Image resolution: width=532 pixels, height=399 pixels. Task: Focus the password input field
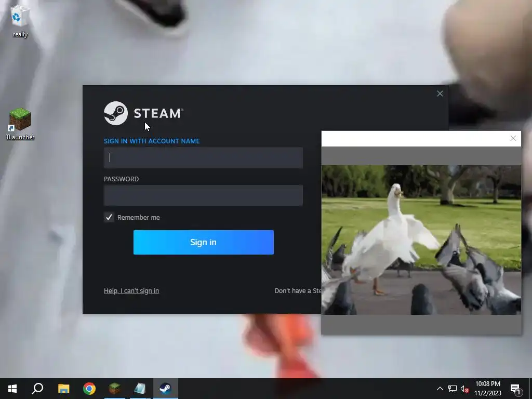pos(203,195)
